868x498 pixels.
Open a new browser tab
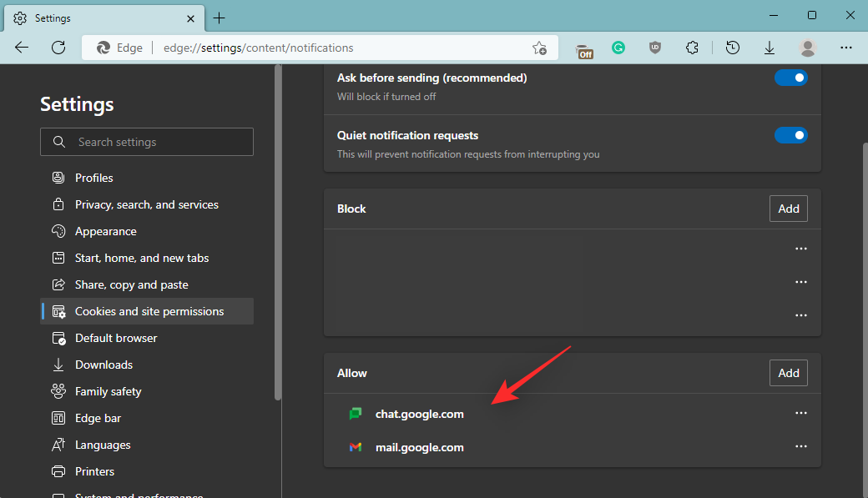coord(219,18)
